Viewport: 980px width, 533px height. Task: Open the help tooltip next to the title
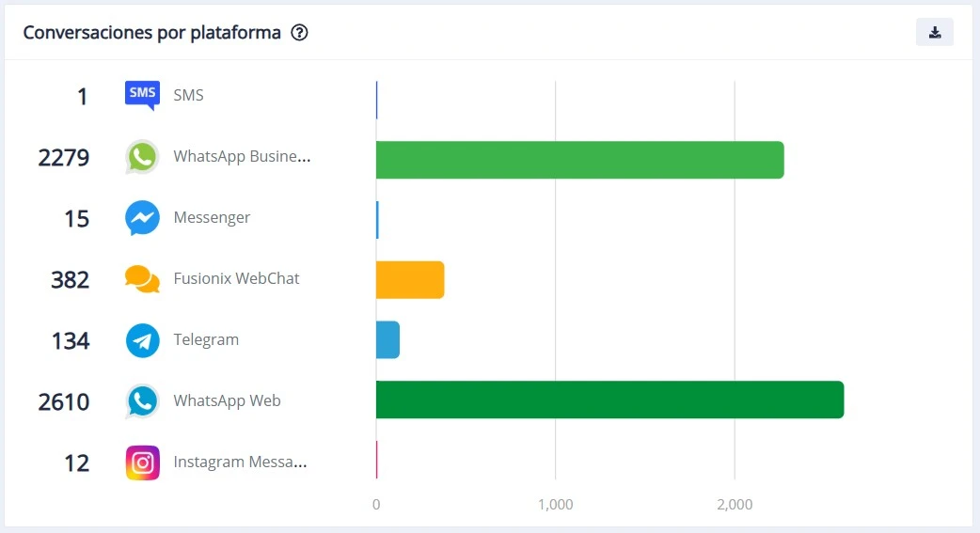click(299, 33)
